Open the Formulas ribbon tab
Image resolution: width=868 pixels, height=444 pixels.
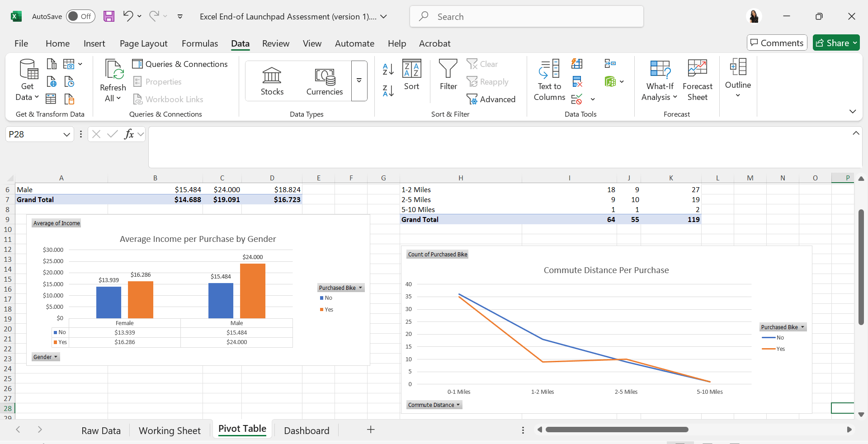pos(199,43)
